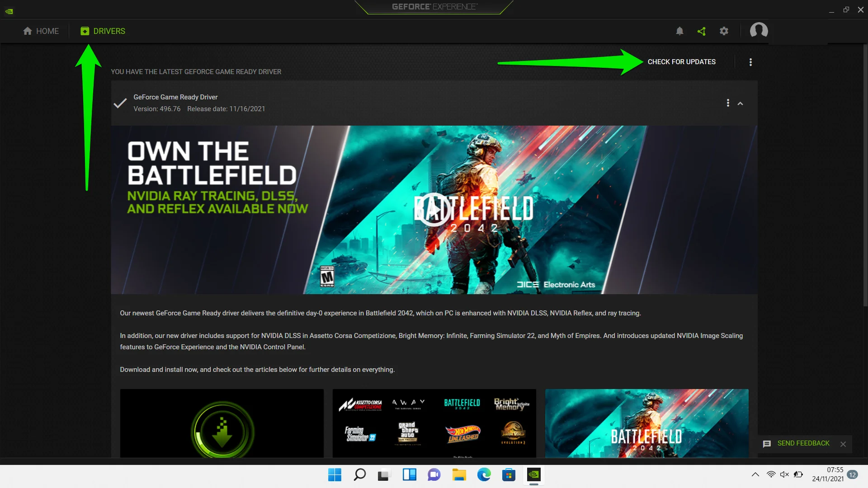Click the green DRIVERS icon in nav bar

coord(85,31)
